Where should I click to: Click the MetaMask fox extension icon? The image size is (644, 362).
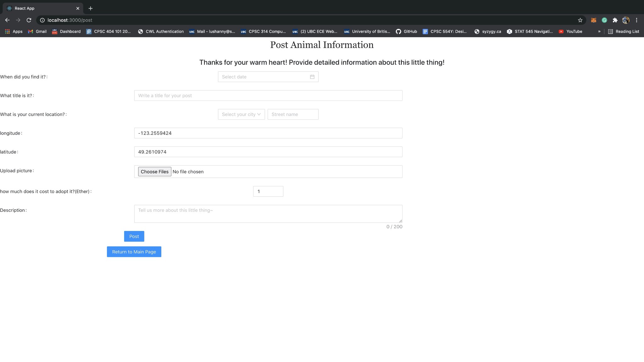(x=593, y=20)
